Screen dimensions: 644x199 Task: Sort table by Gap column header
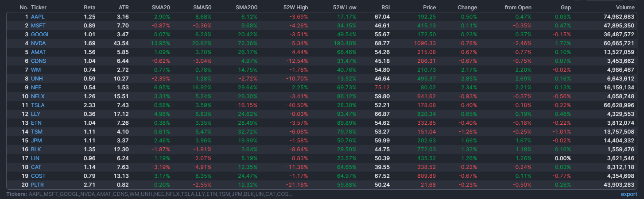(x=566, y=8)
